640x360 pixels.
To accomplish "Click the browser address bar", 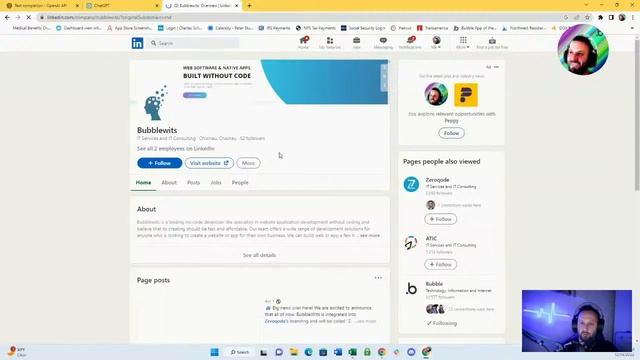I will tap(300, 17).
